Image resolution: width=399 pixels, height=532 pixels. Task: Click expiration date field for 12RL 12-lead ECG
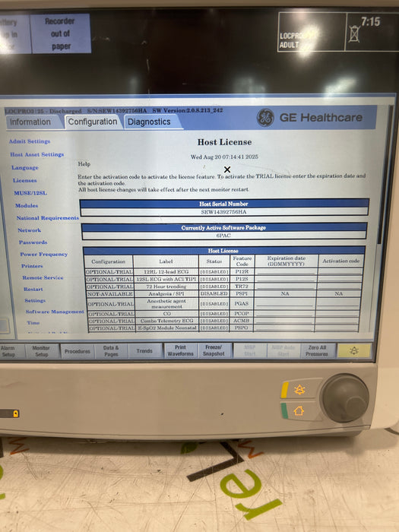tap(286, 272)
